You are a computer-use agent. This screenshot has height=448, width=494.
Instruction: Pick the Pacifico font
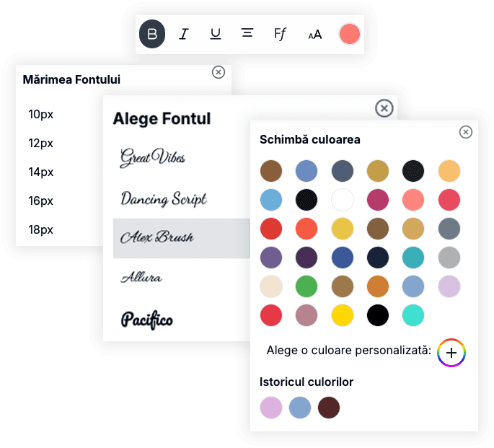(x=147, y=319)
